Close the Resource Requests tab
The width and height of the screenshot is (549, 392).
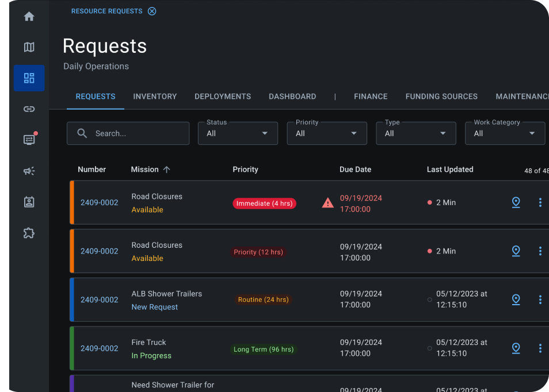tap(152, 11)
